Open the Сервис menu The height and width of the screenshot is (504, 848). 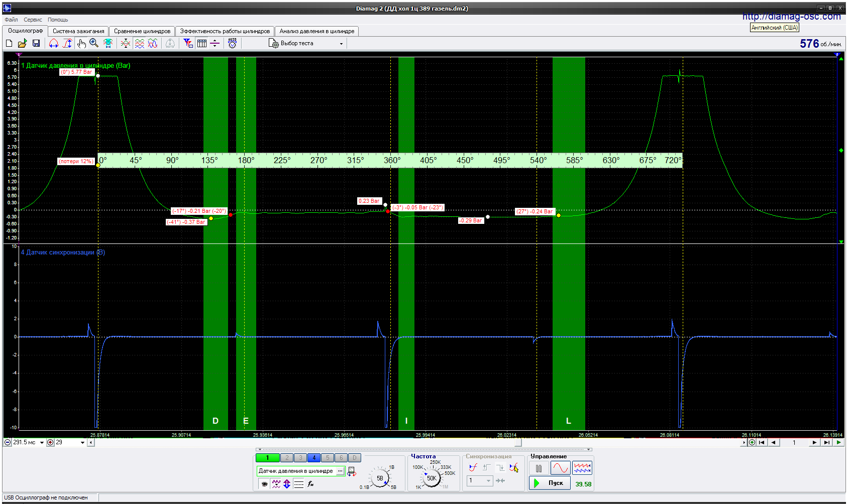coord(33,20)
